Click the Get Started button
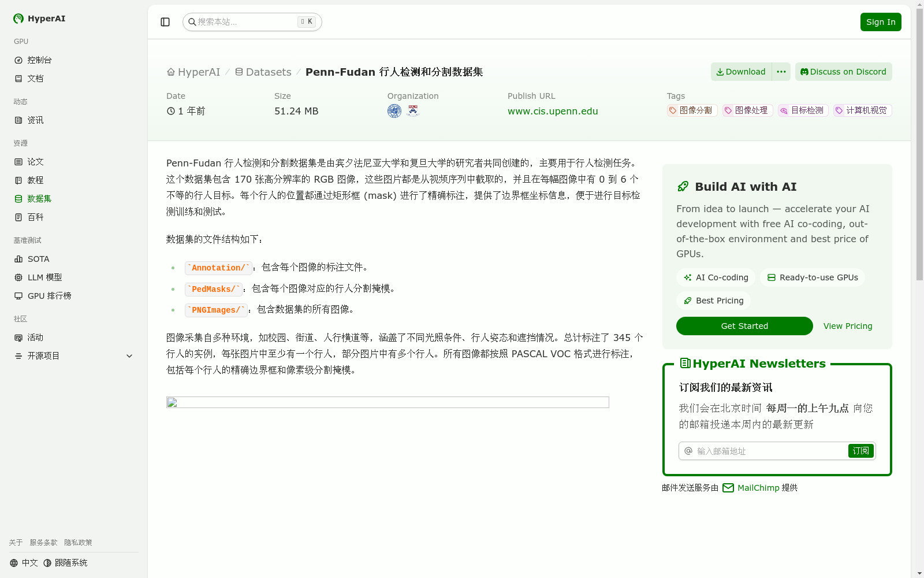Image resolution: width=924 pixels, height=578 pixels. [x=744, y=326]
